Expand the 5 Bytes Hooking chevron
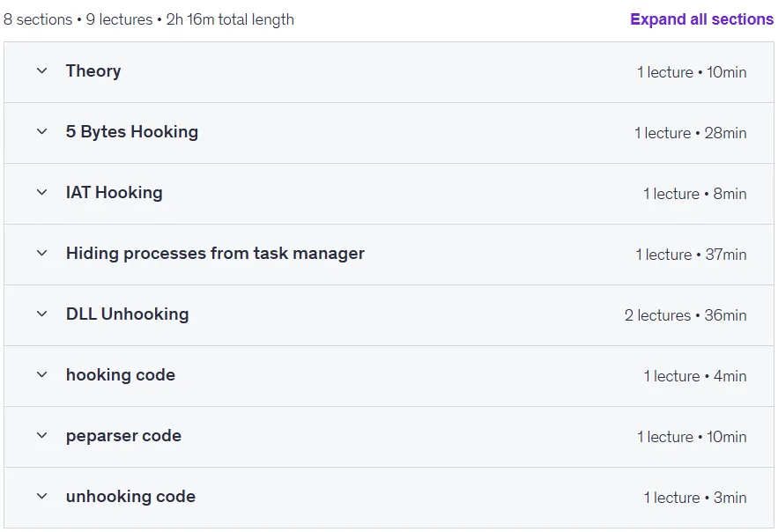 point(42,132)
